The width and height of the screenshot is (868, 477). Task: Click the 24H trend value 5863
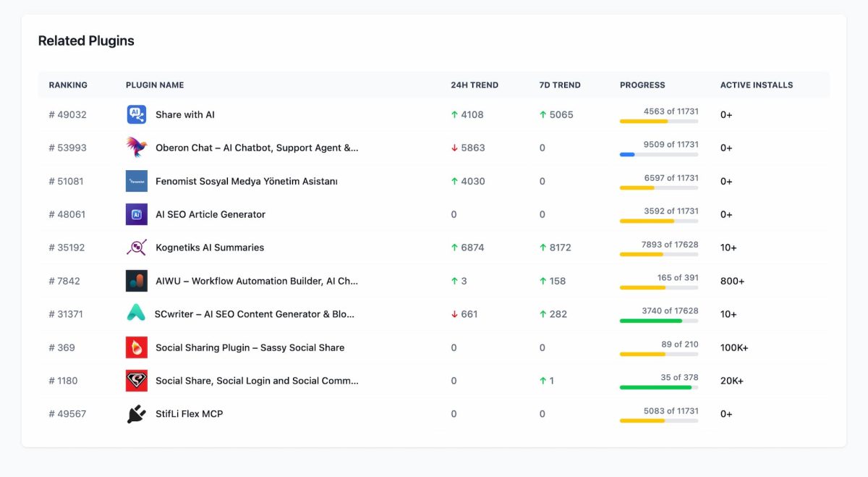tap(473, 148)
